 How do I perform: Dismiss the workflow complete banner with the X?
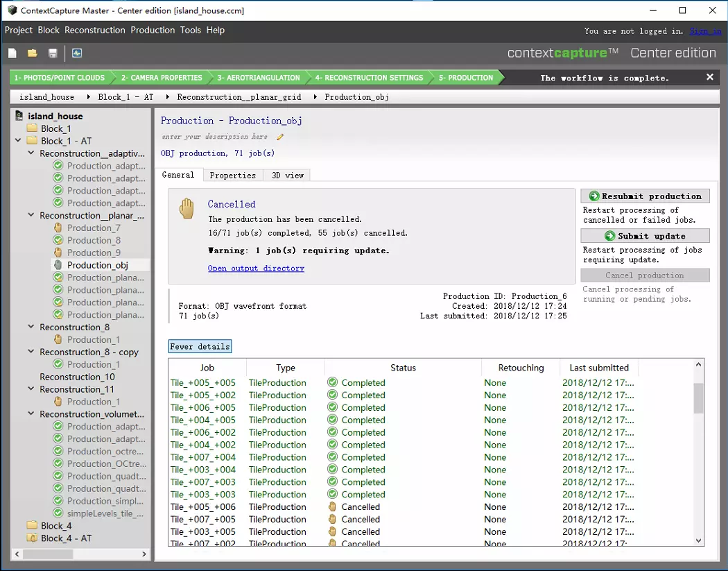(710, 77)
